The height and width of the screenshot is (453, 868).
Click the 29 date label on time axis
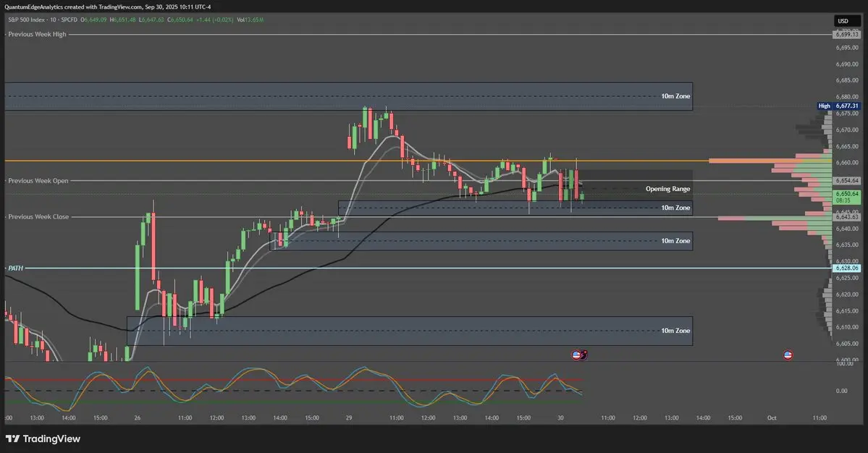point(349,418)
